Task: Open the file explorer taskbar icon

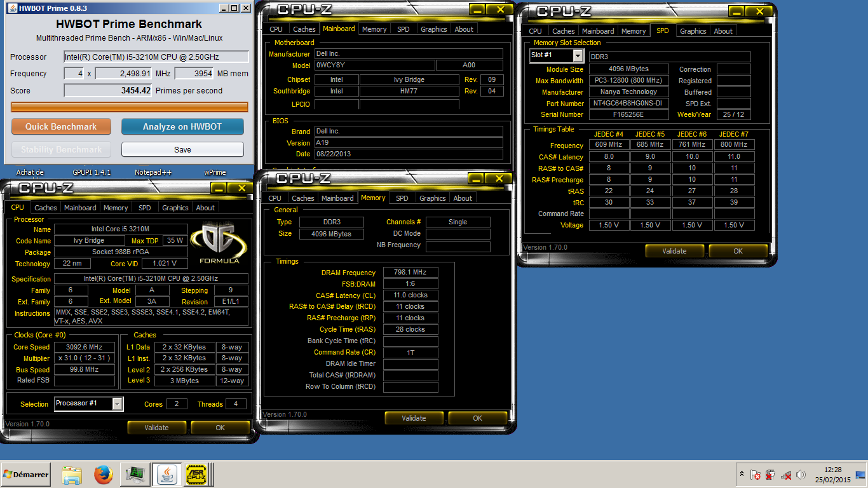Action: 72,475
